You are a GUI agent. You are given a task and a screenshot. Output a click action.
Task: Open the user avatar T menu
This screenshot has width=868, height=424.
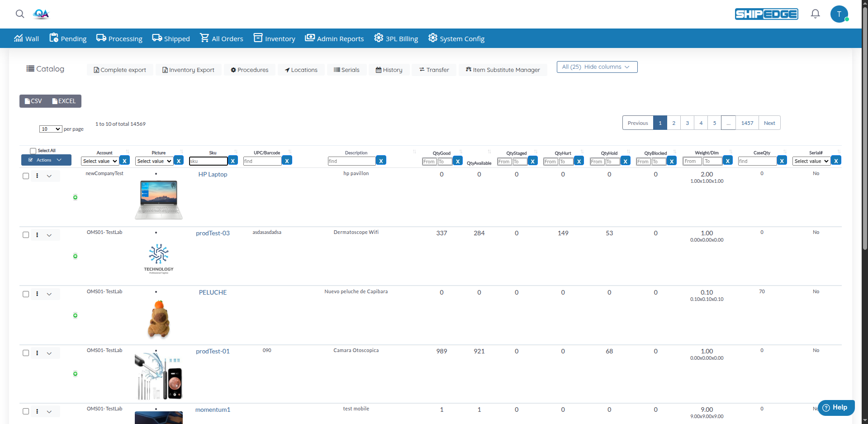tap(839, 14)
